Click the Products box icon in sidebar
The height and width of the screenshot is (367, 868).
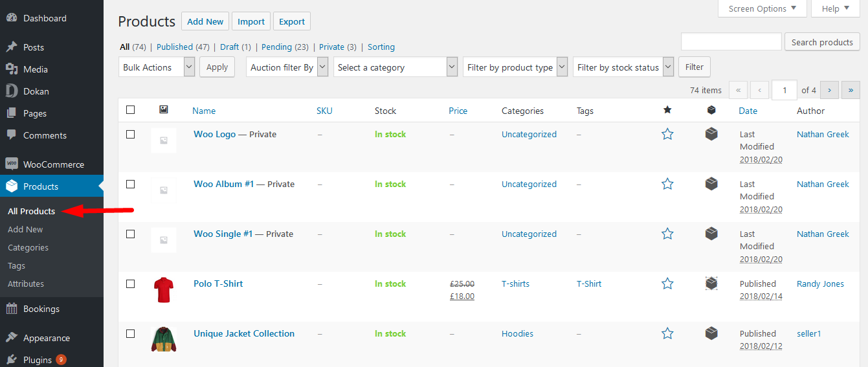[x=12, y=186]
